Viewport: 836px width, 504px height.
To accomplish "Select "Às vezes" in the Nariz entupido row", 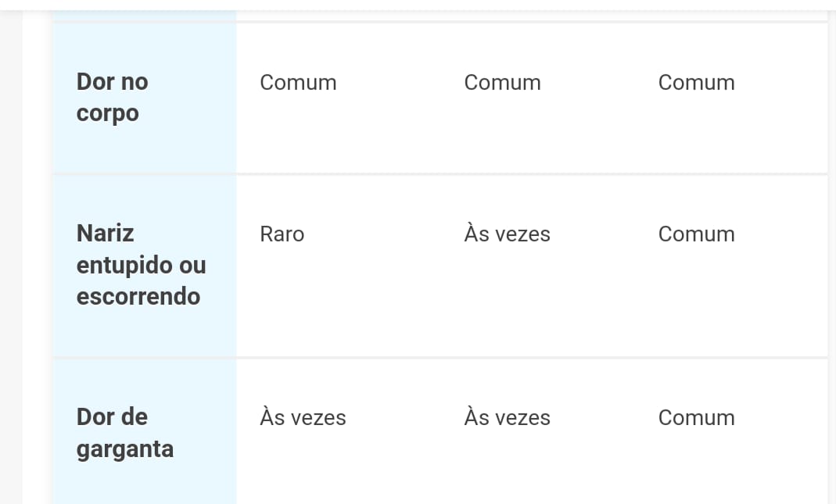I will [x=507, y=234].
